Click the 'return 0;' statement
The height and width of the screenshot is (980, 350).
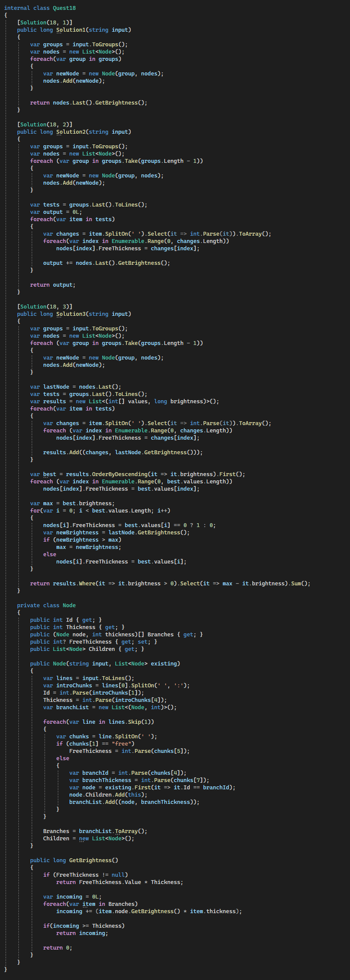(58, 947)
